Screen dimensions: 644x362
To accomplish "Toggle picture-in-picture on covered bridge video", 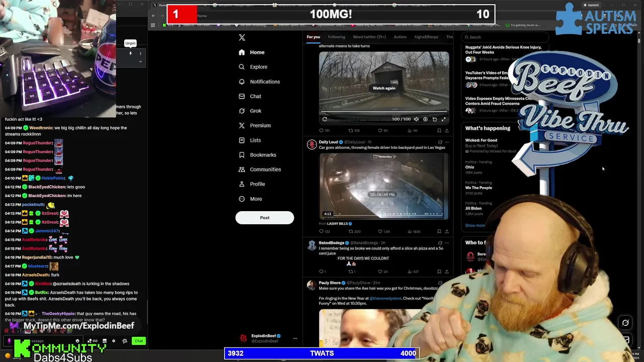I will [435, 119].
